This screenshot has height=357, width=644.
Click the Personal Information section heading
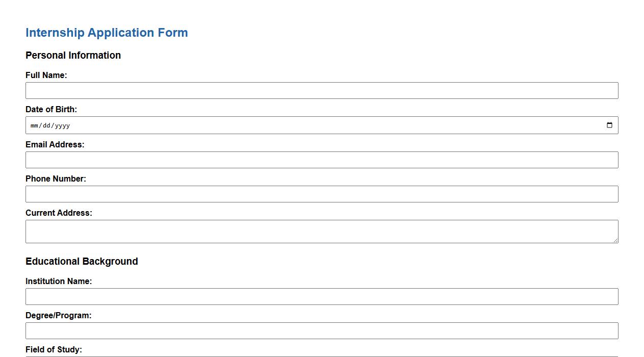tap(73, 55)
